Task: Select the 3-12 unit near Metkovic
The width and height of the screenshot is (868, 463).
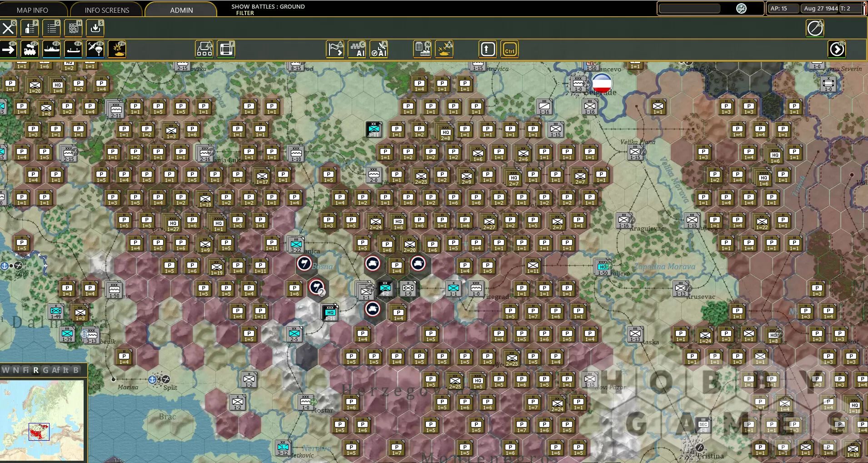Action: tap(283, 448)
